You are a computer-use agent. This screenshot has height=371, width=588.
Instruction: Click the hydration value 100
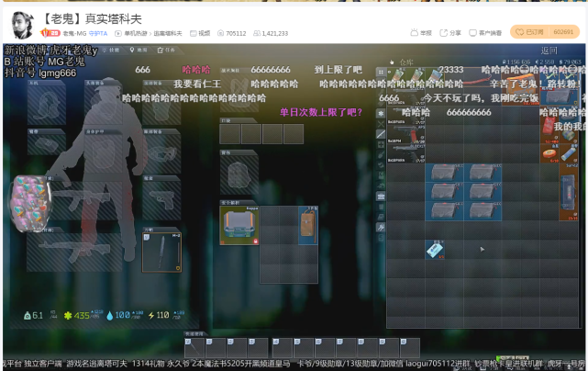click(x=122, y=315)
